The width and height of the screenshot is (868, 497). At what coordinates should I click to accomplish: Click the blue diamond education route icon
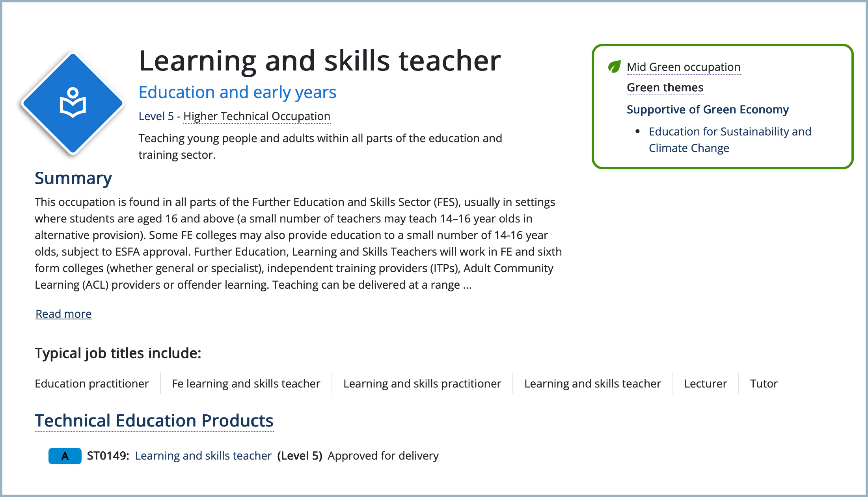tap(73, 103)
